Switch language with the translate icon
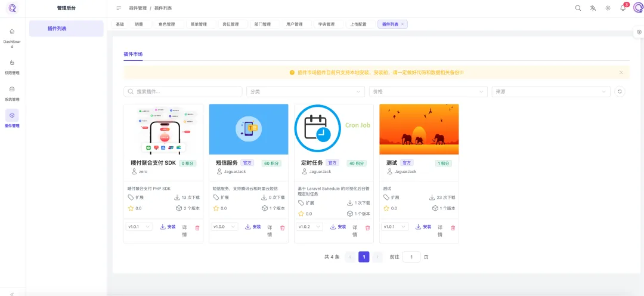Image resolution: width=644 pixels, height=296 pixels. (x=593, y=8)
